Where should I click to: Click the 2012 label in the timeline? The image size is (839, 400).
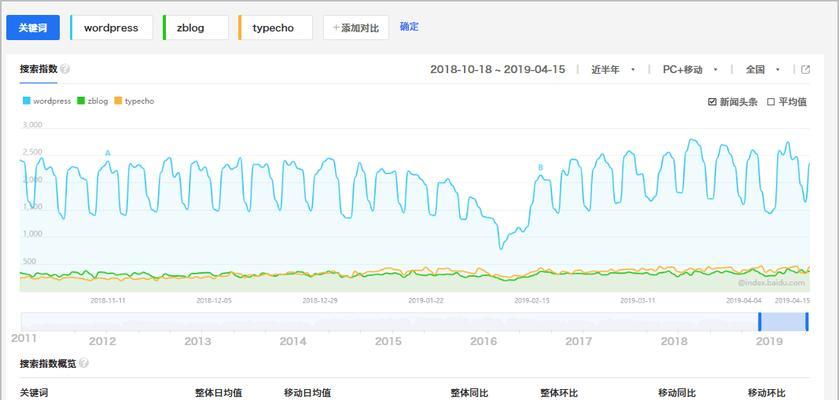click(x=102, y=341)
